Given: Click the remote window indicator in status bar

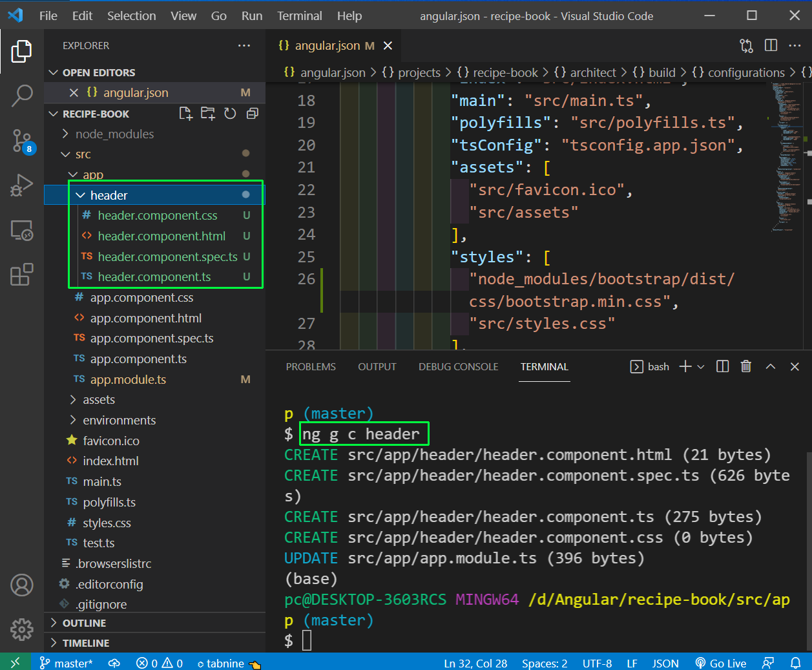Looking at the screenshot, I should (x=15, y=663).
